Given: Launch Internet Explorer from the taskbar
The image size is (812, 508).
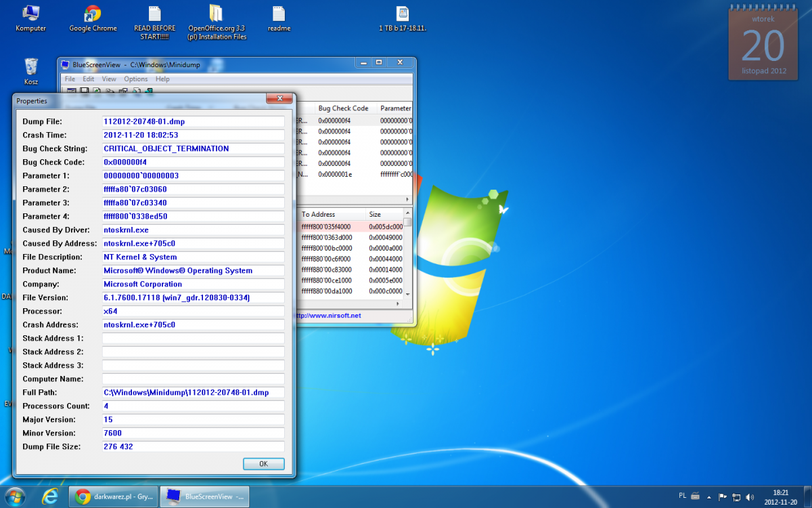Looking at the screenshot, I should tap(50, 496).
